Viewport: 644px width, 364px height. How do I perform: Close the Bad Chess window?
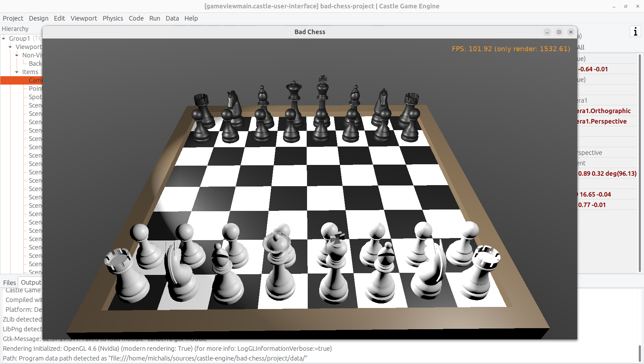click(x=571, y=32)
